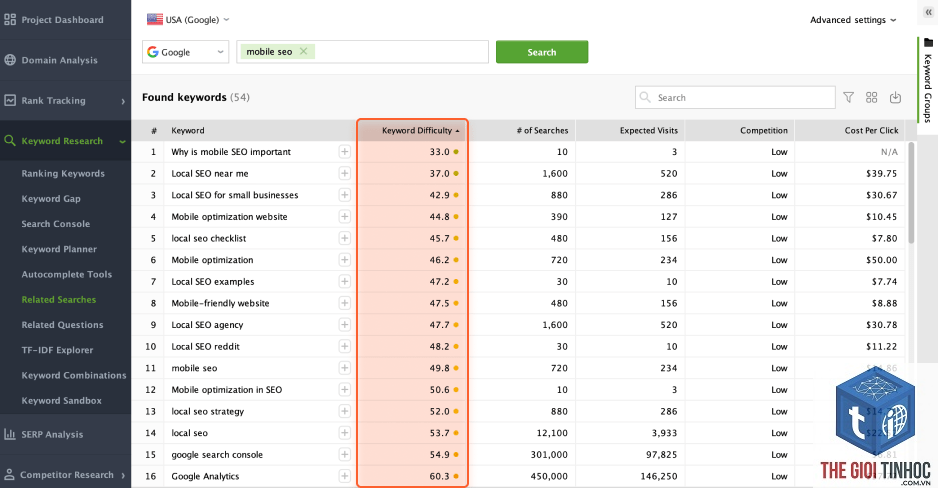Click the Keyword Research magnifier icon

click(x=10, y=141)
